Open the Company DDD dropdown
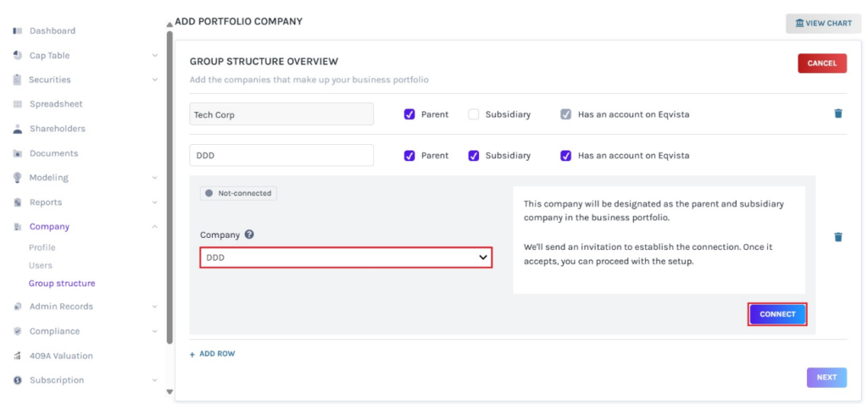This screenshot has height=404, width=868. 346,257
